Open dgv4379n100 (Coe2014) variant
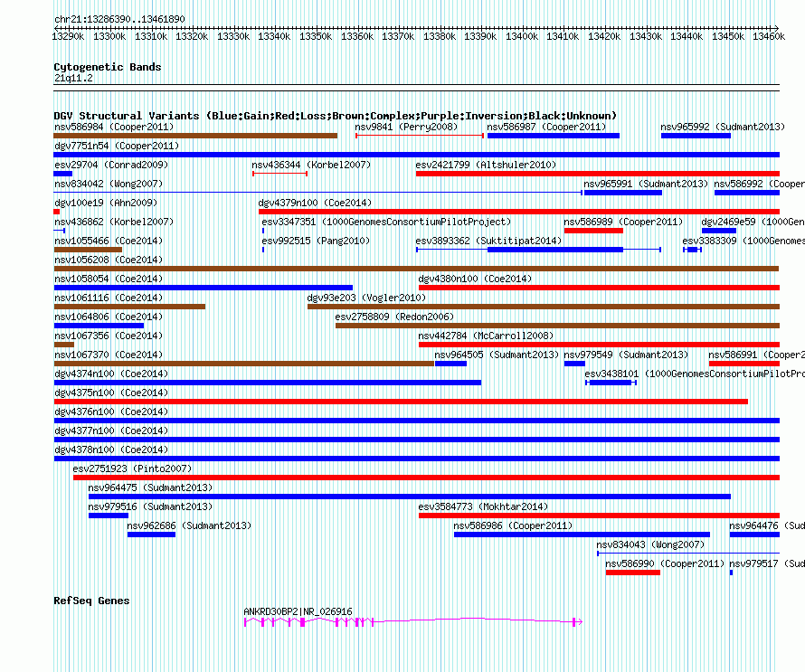Viewport: 805px width, 672px height. [x=519, y=212]
